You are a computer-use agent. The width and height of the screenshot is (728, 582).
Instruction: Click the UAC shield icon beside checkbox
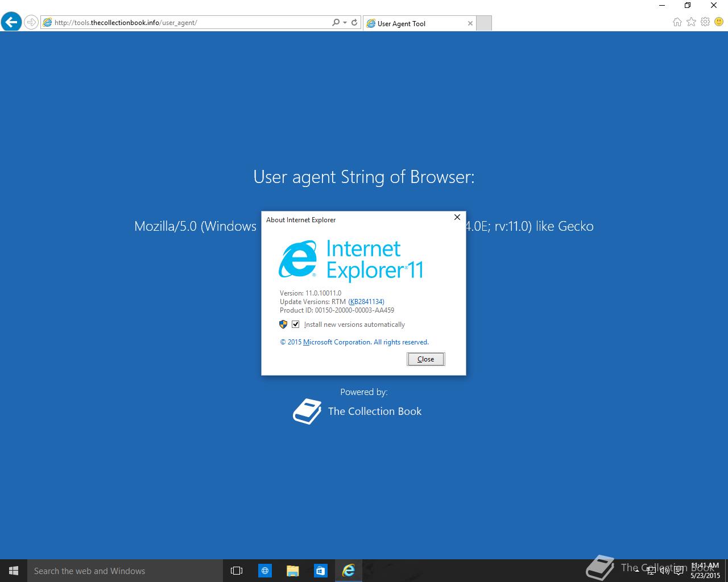283,325
